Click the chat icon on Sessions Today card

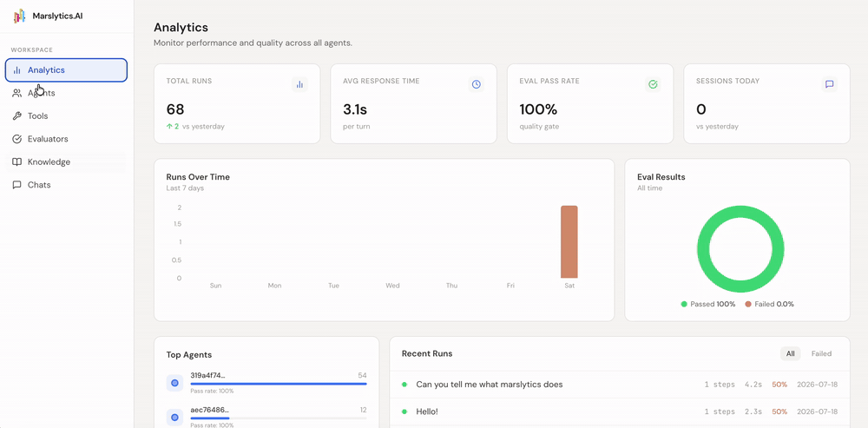coord(829,84)
